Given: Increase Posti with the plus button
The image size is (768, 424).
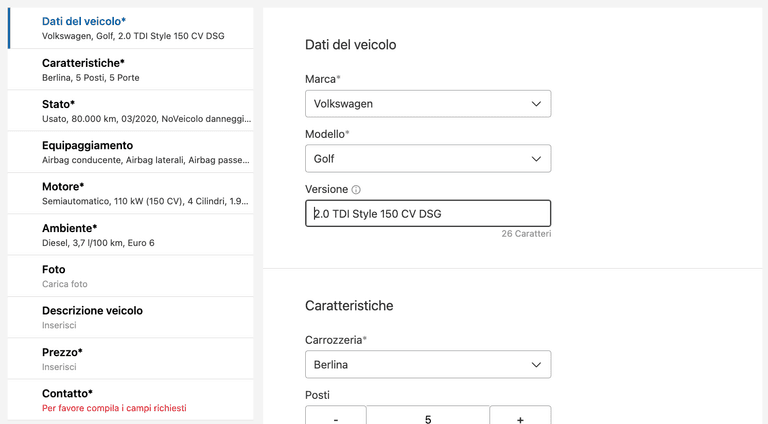Looking at the screenshot, I should [520, 417].
